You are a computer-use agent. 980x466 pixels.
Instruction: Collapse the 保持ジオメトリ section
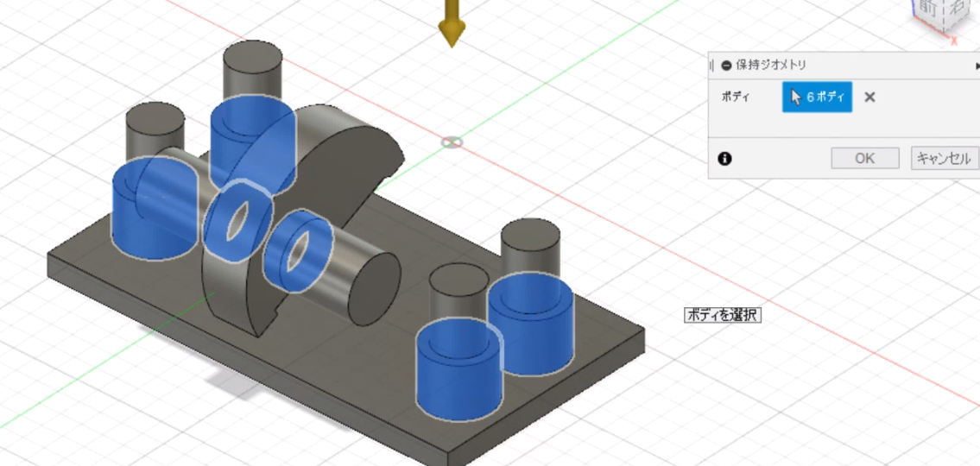coord(726,65)
